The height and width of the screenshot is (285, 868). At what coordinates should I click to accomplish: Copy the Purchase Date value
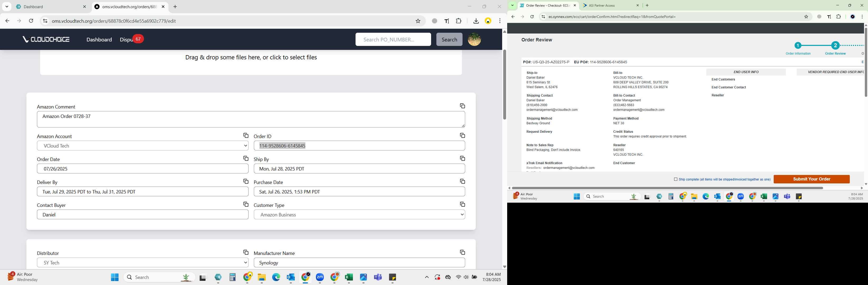[462, 181]
